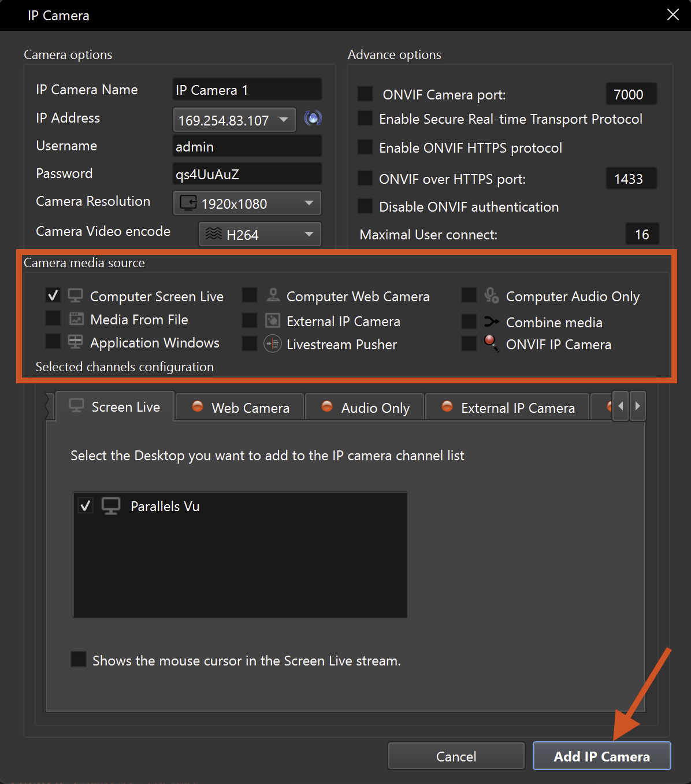The width and height of the screenshot is (691, 784).
Task: Click the refresh icon beside IP Address
Action: (x=313, y=119)
